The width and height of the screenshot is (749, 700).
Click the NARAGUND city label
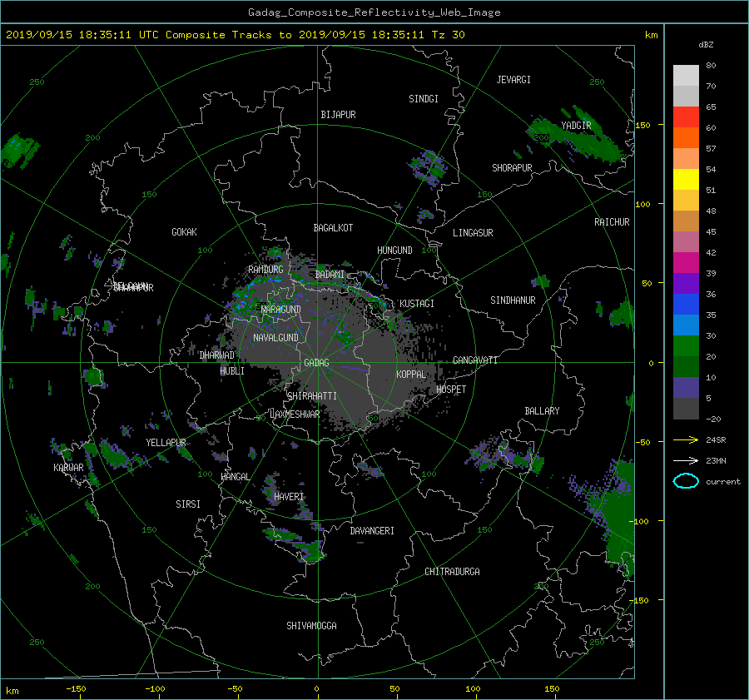(x=281, y=310)
